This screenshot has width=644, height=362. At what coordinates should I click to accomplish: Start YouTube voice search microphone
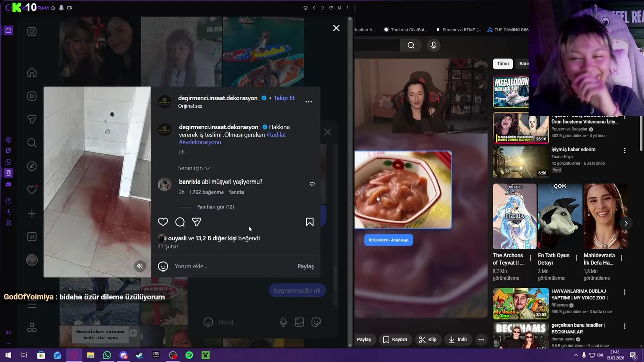(434, 45)
